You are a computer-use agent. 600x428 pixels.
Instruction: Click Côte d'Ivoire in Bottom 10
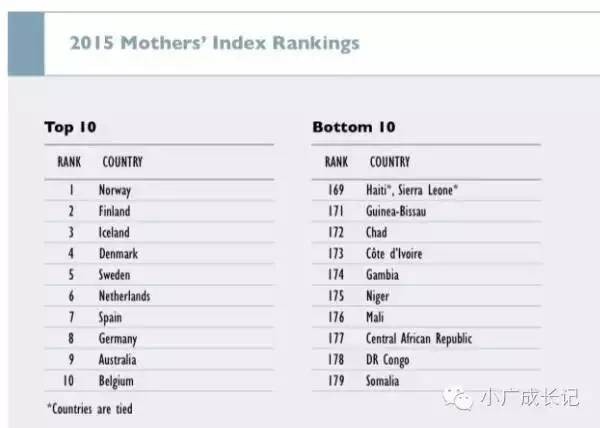(x=394, y=254)
